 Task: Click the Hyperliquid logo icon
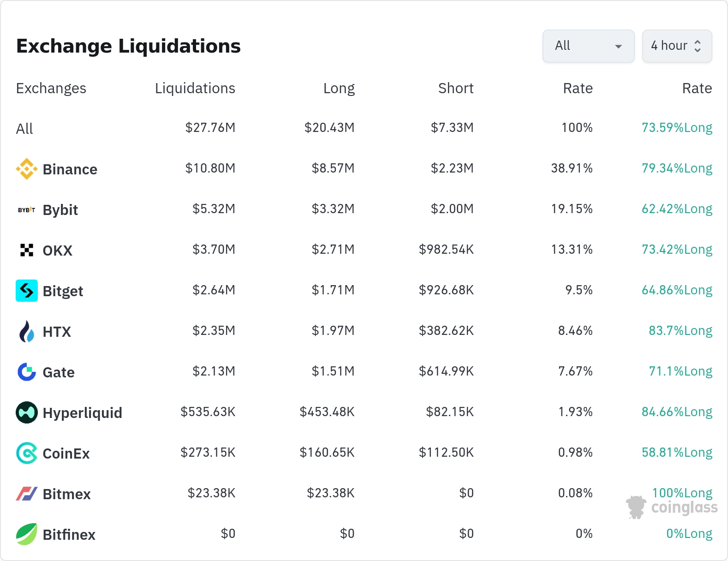tap(27, 412)
